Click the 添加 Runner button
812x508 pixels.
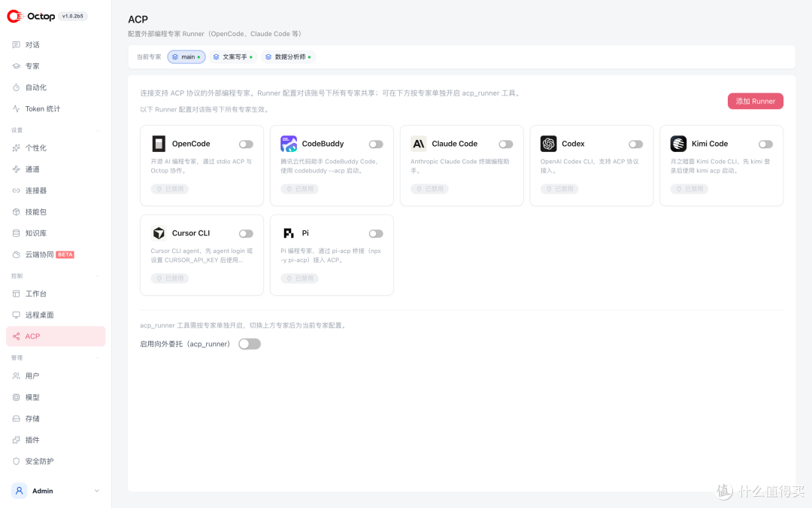[756, 101]
